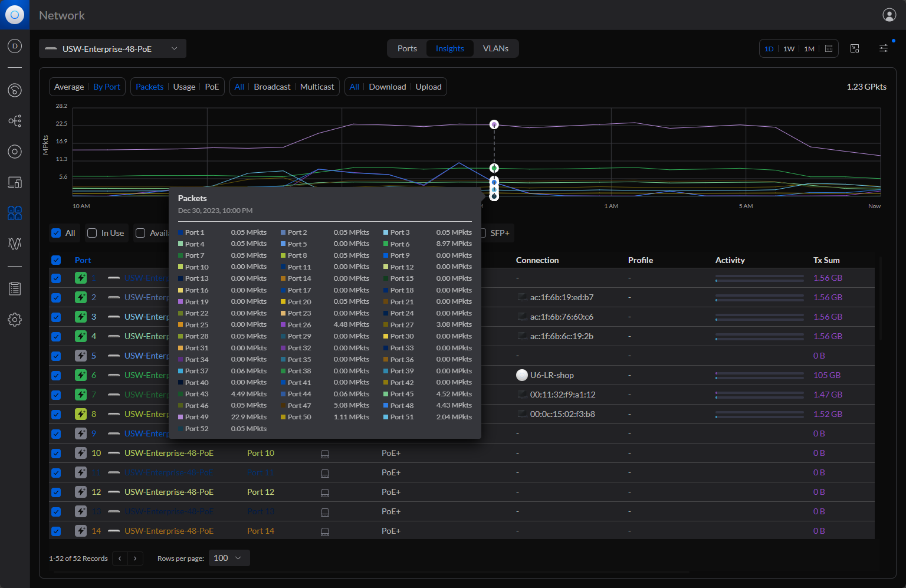906x588 pixels.
Task: Click the filter sliders icon
Action: pos(883,48)
